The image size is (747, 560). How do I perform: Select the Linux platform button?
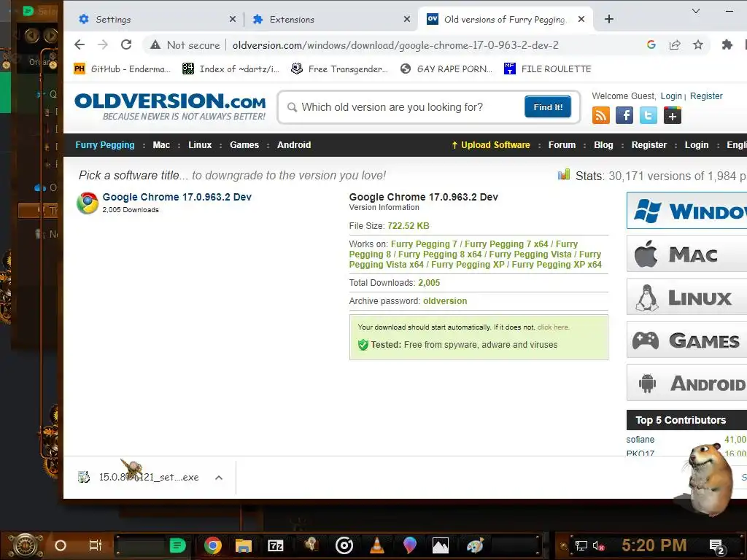686,297
